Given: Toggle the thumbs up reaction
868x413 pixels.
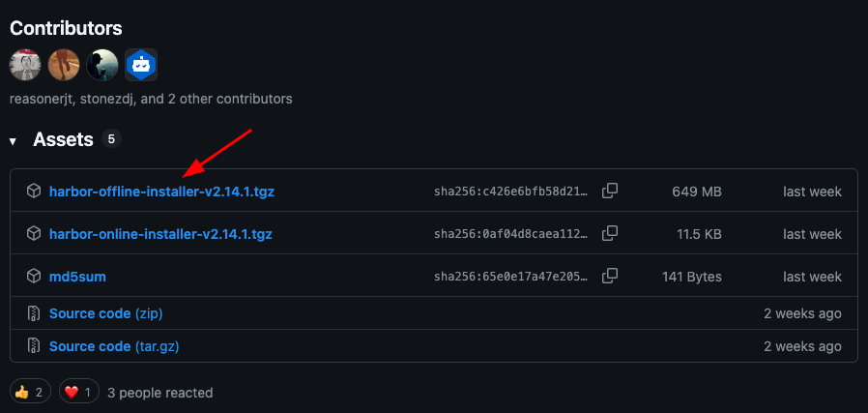Looking at the screenshot, I should (x=29, y=392).
